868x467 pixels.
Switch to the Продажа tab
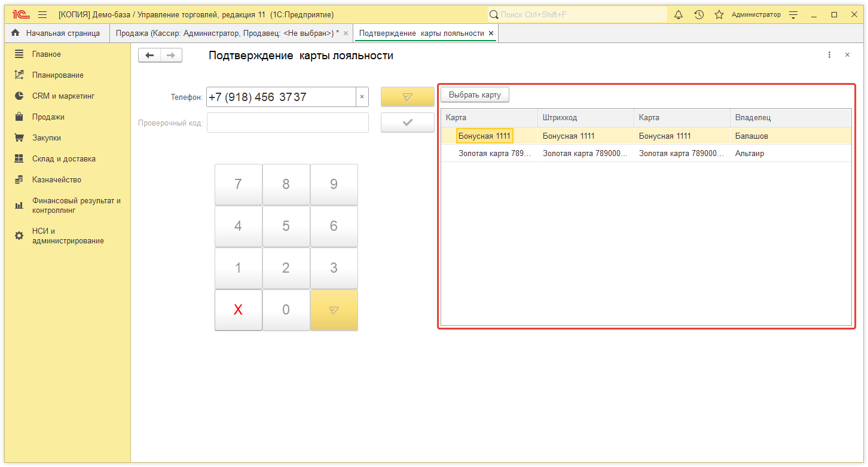click(227, 33)
